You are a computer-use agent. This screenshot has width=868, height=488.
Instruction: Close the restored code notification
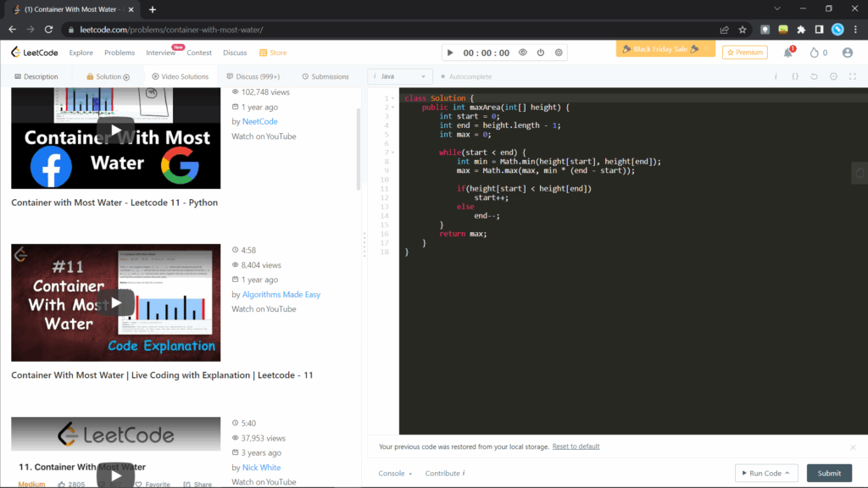click(853, 447)
